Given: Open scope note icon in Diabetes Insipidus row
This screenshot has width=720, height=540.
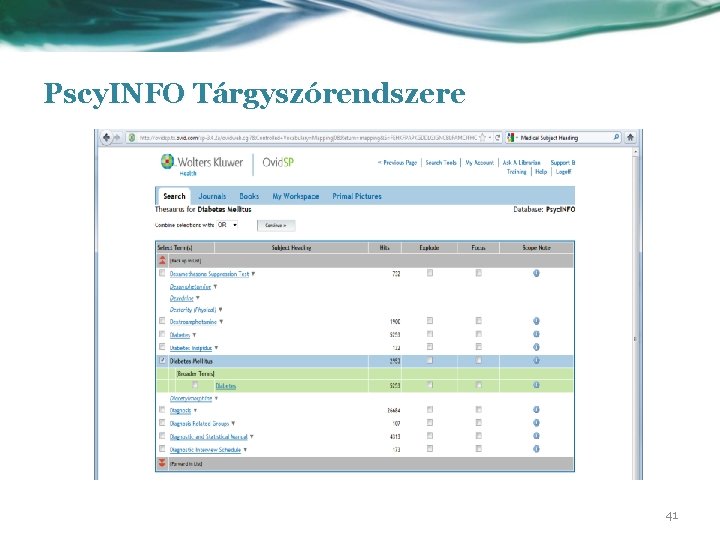Looking at the screenshot, I should click(x=536, y=347).
